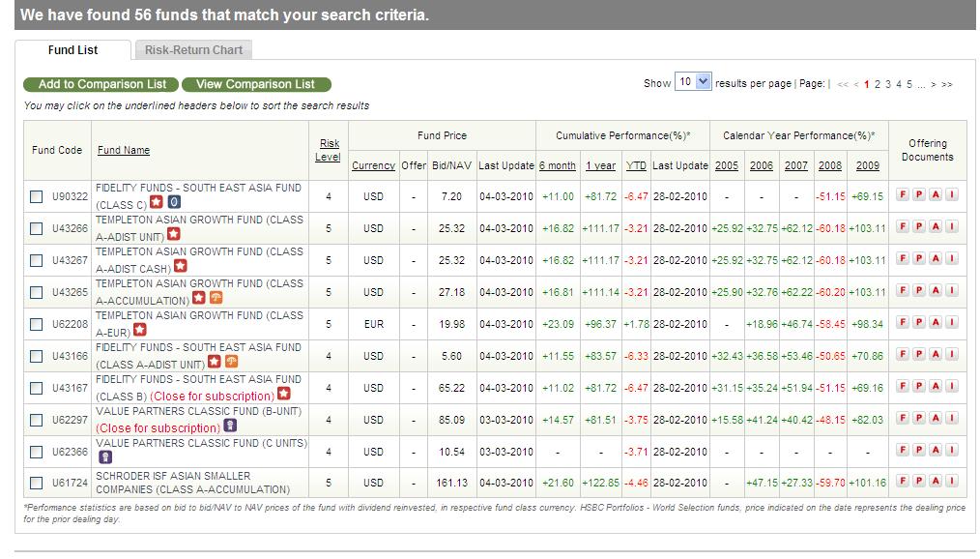Click the red star icon for Fidelity Class B
This screenshot has width=980, height=559.
pyautogui.click(x=284, y=394)
